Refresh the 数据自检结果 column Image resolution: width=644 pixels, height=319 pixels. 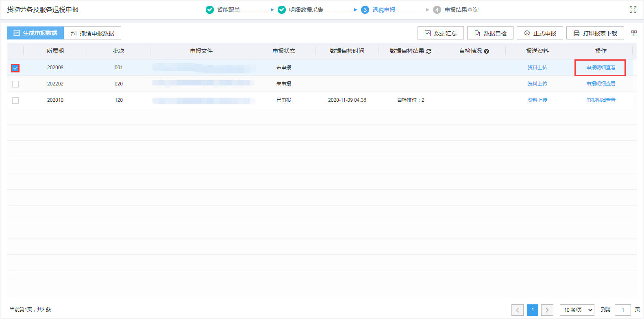429,51
